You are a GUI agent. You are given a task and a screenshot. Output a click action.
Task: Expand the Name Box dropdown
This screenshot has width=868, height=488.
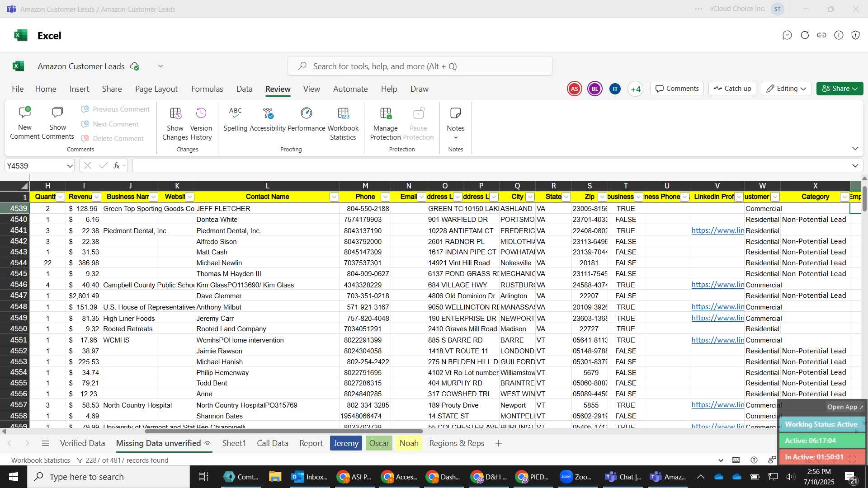[70, 166]
